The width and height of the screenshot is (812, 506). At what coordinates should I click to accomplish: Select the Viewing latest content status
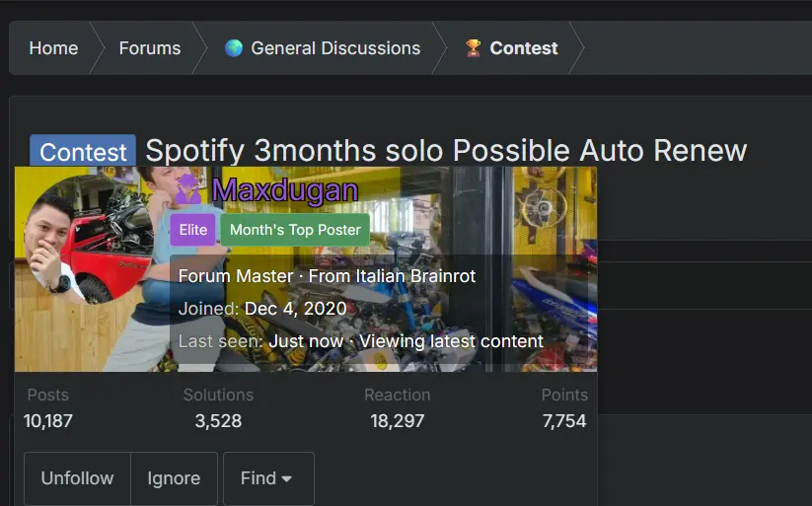(451, 341)
